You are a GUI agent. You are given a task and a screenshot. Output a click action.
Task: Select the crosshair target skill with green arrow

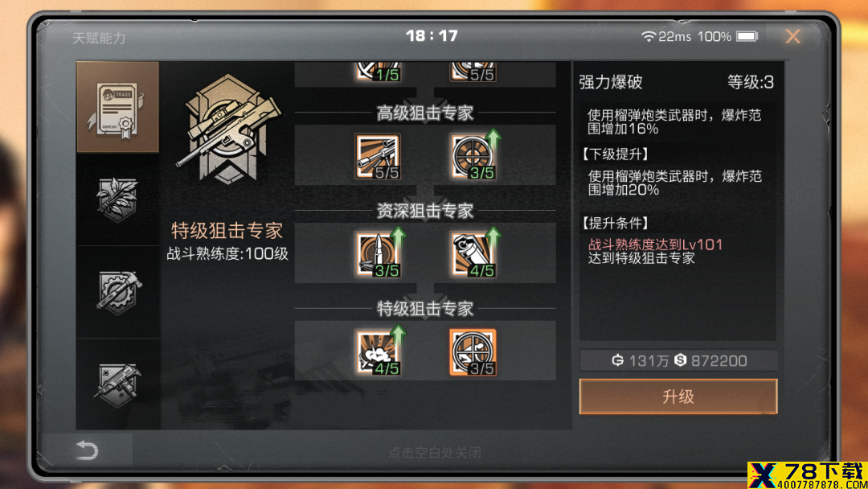click(473, 157)
